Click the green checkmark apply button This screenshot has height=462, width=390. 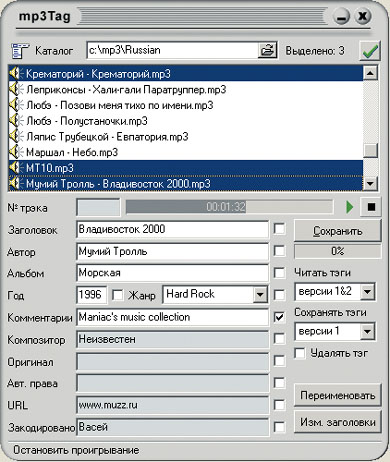(x=370, y=51)
